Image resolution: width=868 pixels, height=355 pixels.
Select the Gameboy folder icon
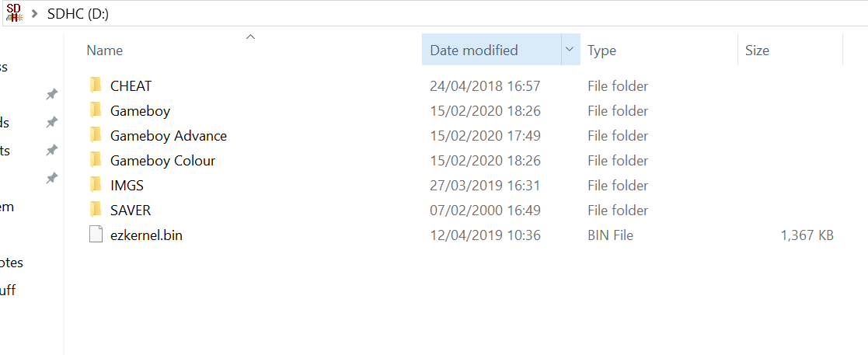click(x=96, y=110)
